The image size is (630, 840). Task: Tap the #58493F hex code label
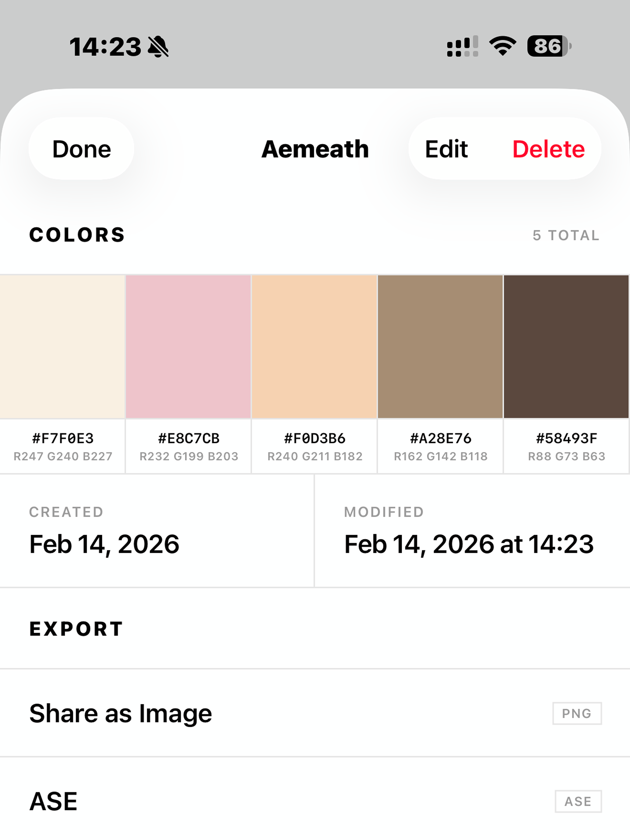click(x=567, y=439)
